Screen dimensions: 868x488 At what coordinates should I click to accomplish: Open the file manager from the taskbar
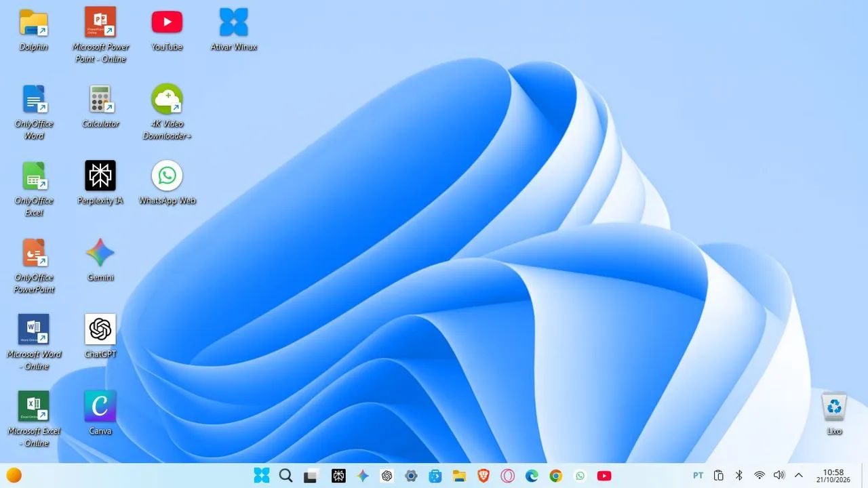(x=459, y=476)
